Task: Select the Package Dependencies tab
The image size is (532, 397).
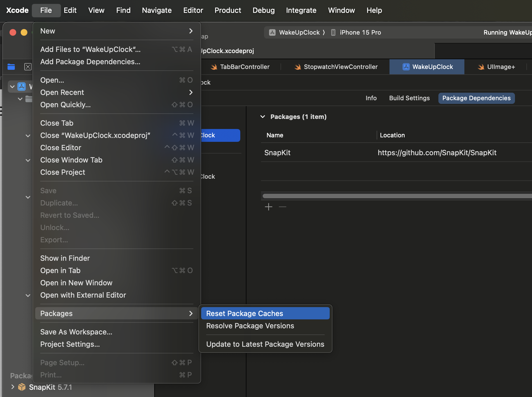Action: pyautogui.click(x=476, y=98)
